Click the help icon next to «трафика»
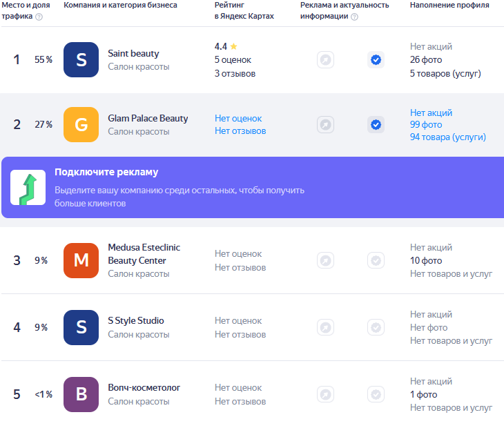This screenshot has height=428, width=504. click(39, 17)
